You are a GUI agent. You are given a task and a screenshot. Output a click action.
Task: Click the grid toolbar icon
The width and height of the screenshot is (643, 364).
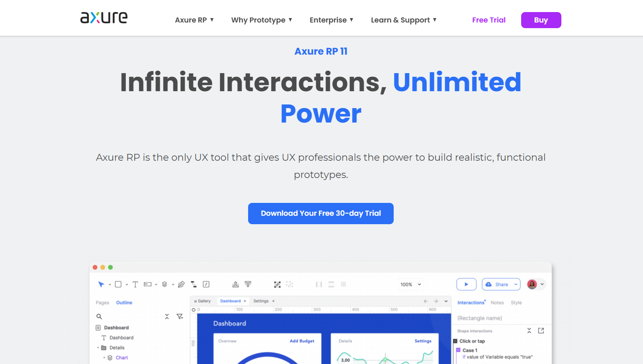(343, 284)
